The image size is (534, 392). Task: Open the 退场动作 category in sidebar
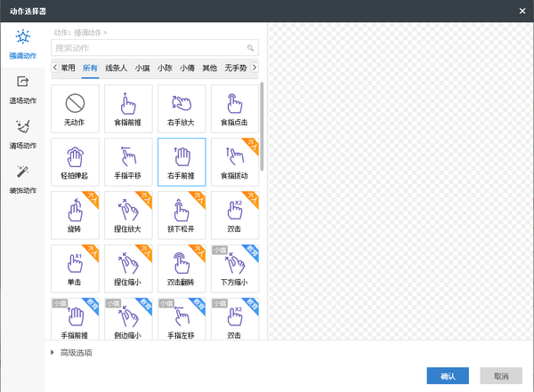(22, 90)
